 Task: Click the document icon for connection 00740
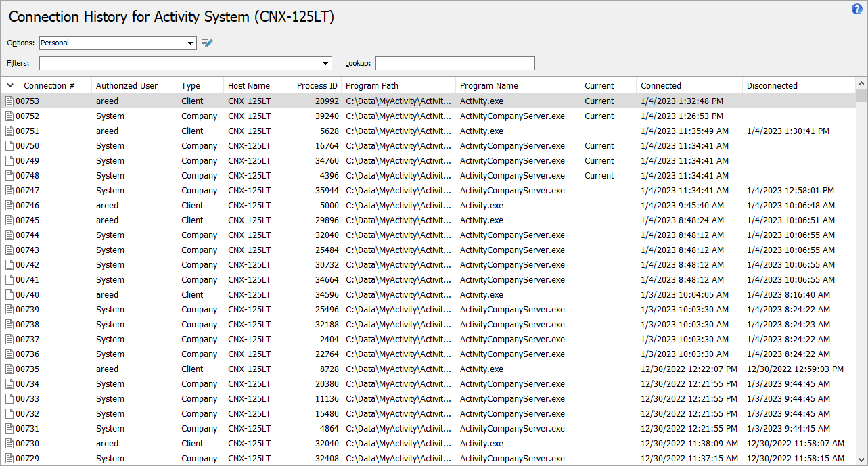click(x=9, y=294)
